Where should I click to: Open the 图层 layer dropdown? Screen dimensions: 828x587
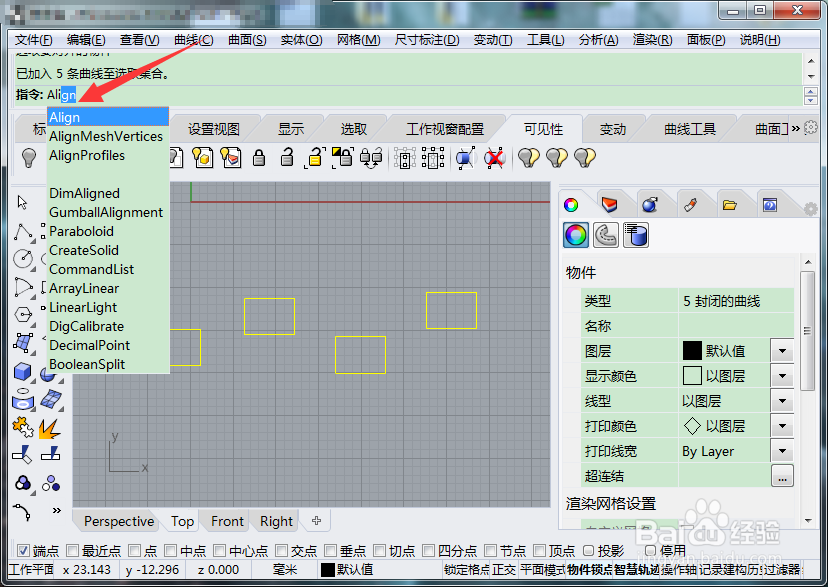click(782, 351)
